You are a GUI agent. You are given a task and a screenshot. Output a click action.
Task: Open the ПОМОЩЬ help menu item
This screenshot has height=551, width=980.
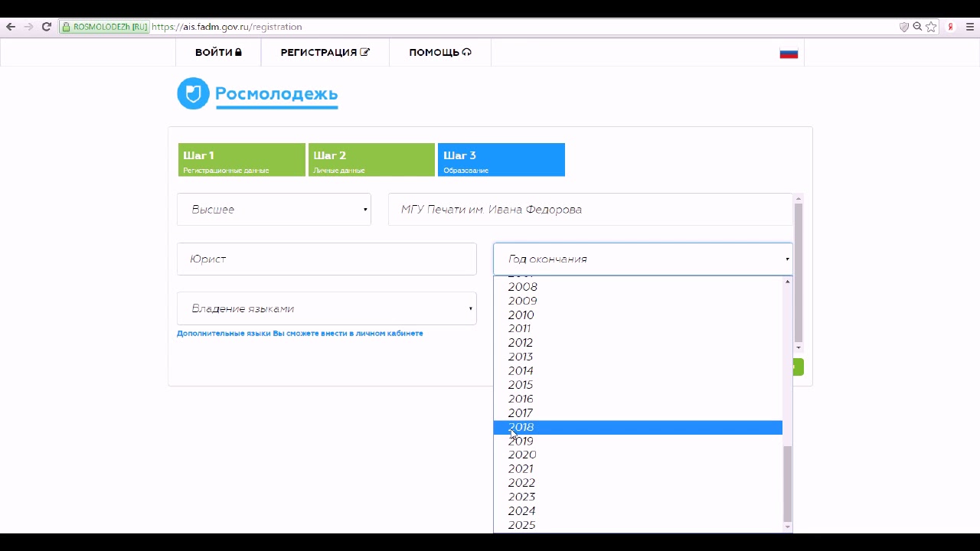click(x=440, y=52)
